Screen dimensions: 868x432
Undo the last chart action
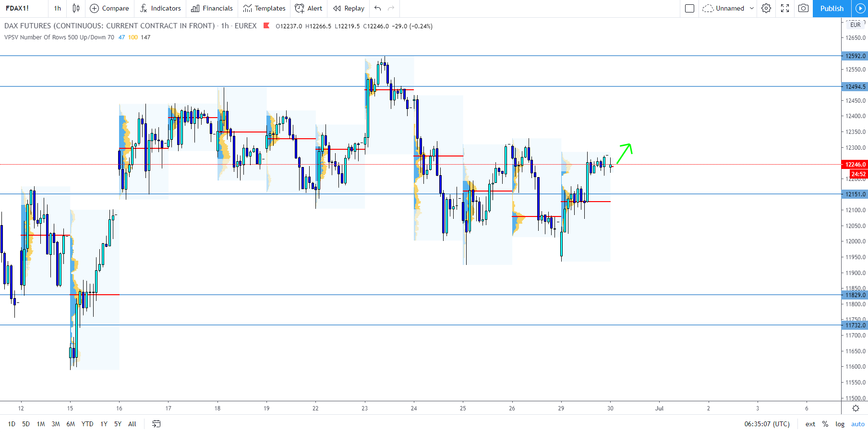(378, 8)
